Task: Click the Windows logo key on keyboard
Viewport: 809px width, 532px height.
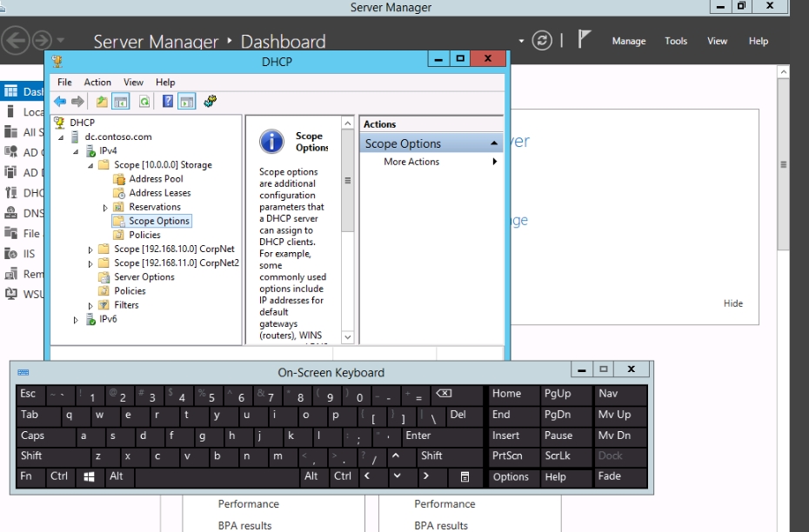Action: tap(90, 477)
